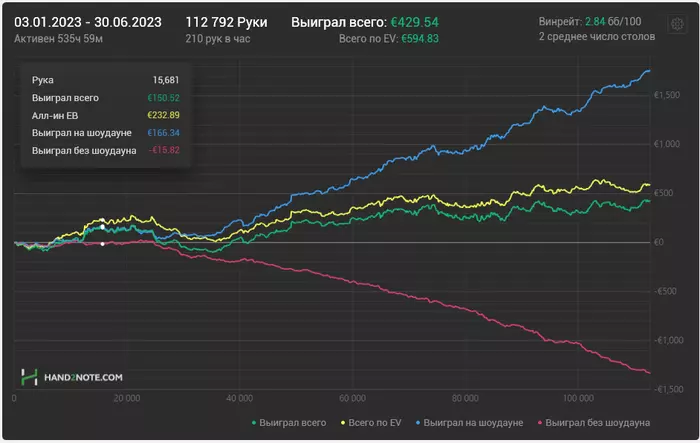Click the €500 y-axis label
The height and width of the screenshot is (443, 700).
click(663, 193)
